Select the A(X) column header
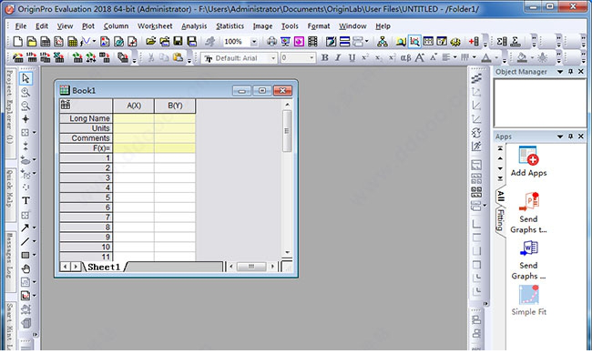The image size is (592, 364). (x=134, y=106)
